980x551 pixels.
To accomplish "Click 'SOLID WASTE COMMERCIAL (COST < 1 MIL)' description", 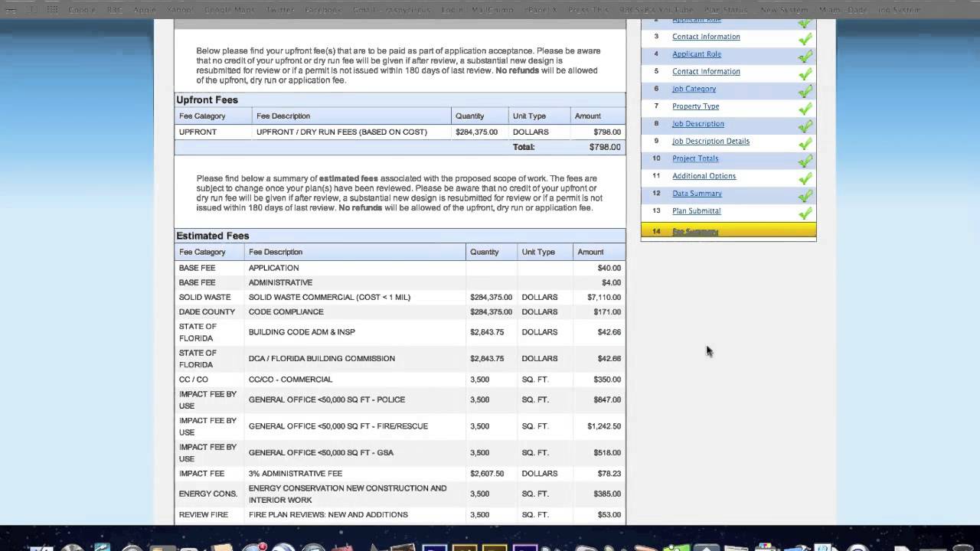I will [329, 297].
